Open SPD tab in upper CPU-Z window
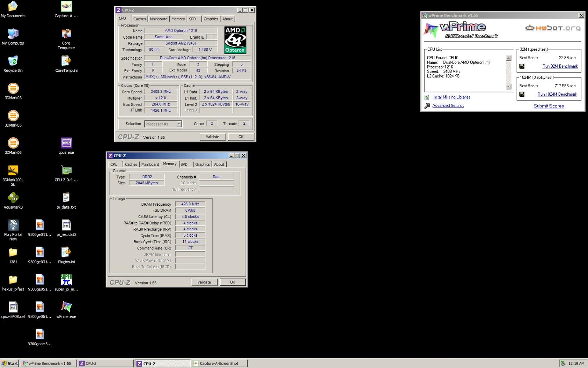588x368 pixels. 192,19
